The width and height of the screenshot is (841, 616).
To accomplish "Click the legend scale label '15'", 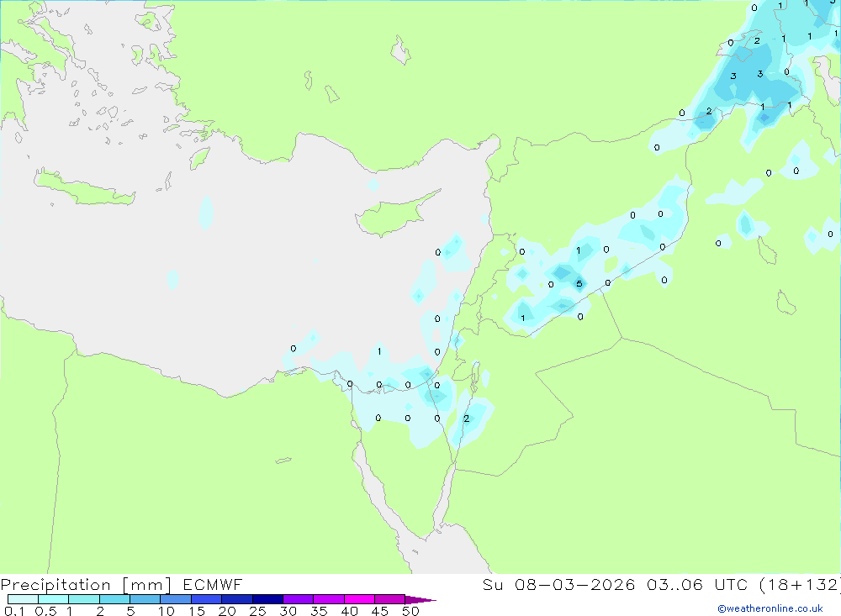I will (x=196, y=611).
